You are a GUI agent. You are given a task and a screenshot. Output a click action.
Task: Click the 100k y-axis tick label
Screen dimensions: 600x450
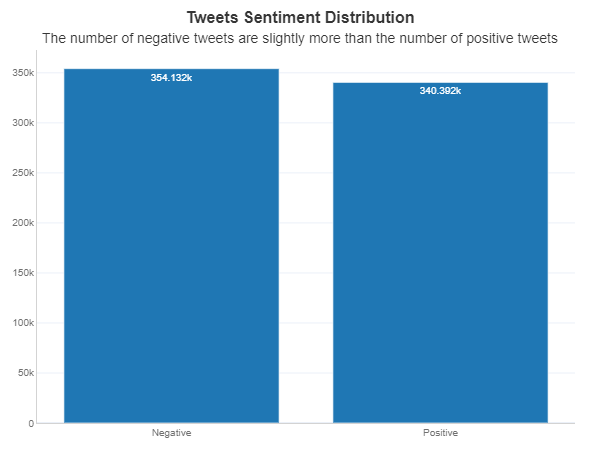coord(23,323)
